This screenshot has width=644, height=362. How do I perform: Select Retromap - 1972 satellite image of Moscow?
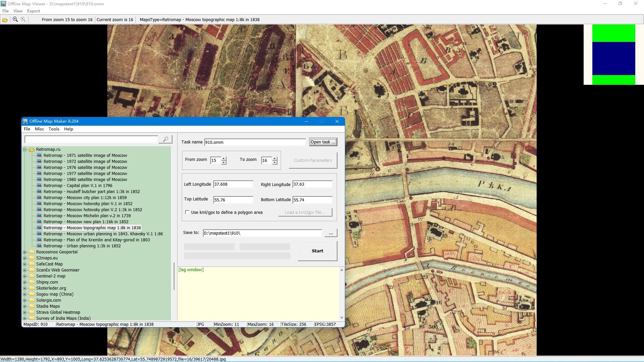[85, 161]
